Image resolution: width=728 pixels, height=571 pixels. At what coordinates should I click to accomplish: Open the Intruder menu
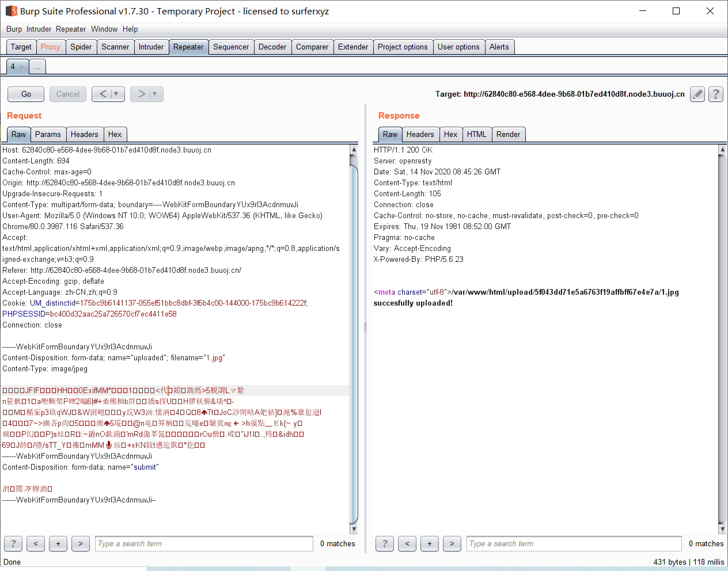39,29
